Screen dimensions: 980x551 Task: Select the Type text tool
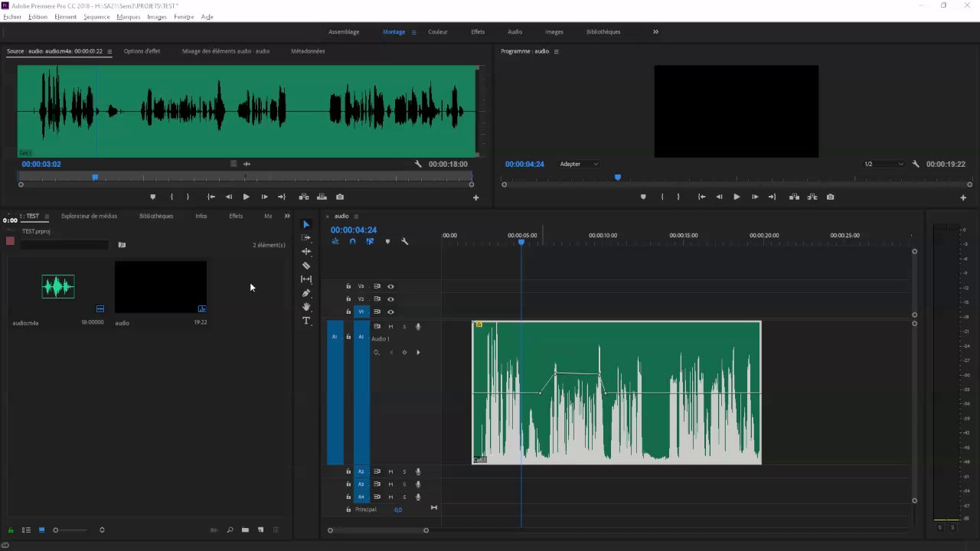point(306,321)
